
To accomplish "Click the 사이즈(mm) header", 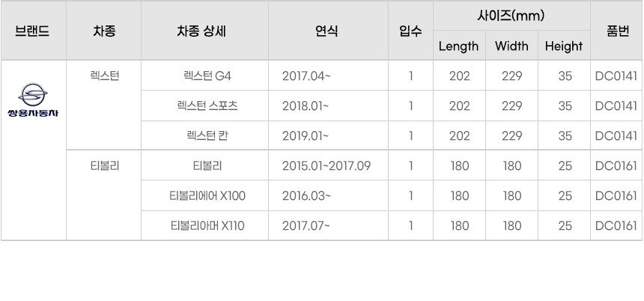I will [x=511, y=15].
